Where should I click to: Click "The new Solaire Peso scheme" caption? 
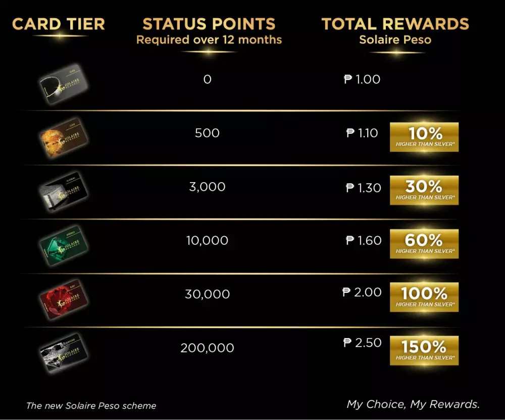click(91, 405)
